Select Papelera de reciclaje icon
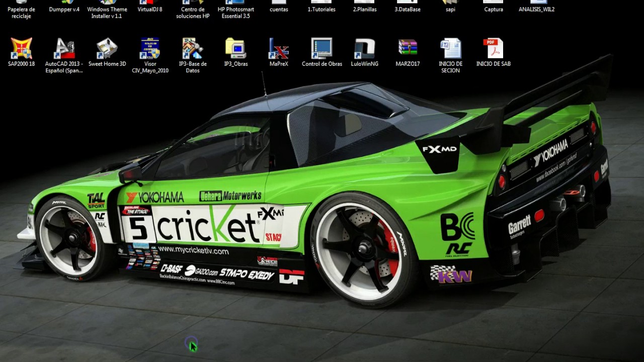644x362 pixels. (x=21, y=9)
